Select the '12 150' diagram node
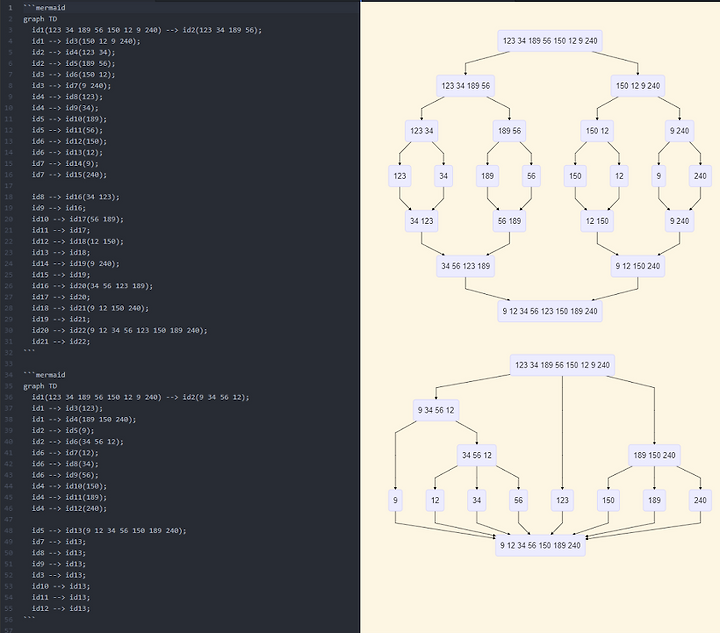 597,221
